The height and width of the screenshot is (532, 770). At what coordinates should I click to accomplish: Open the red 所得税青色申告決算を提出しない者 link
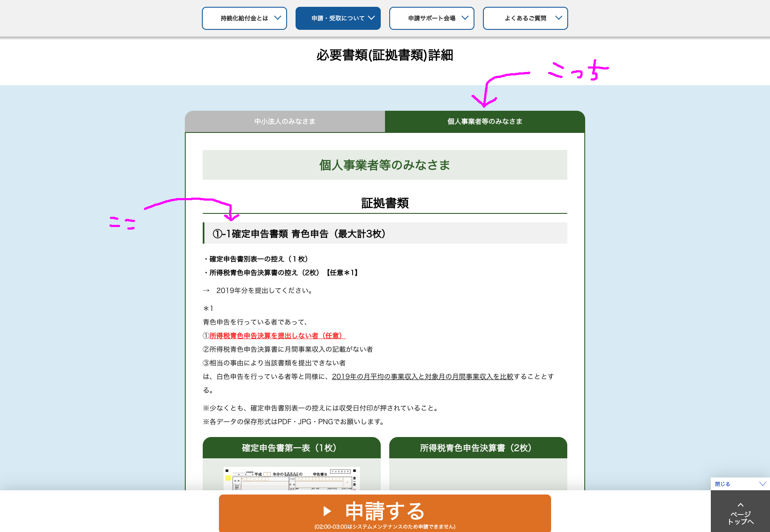(277, 336)
